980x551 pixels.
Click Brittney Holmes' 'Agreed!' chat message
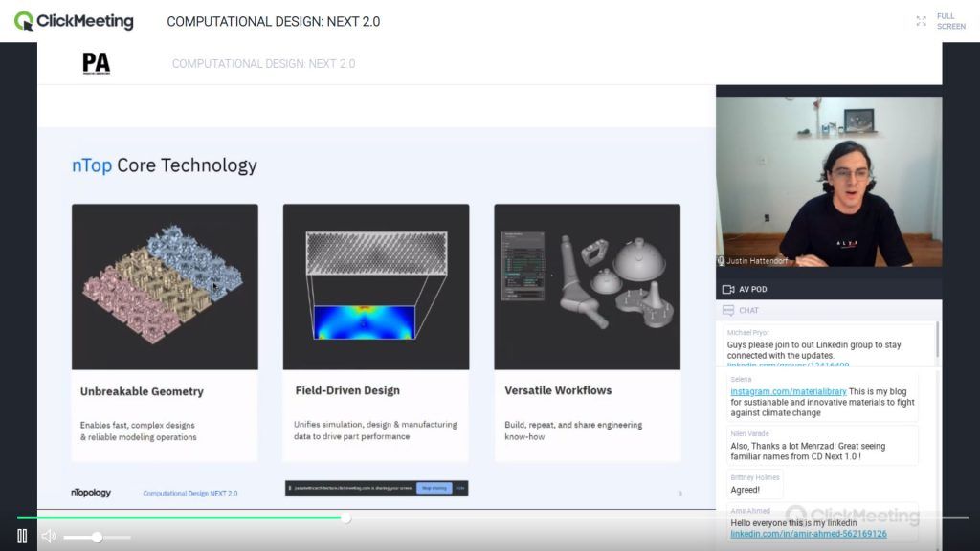[x=745, y=491]
